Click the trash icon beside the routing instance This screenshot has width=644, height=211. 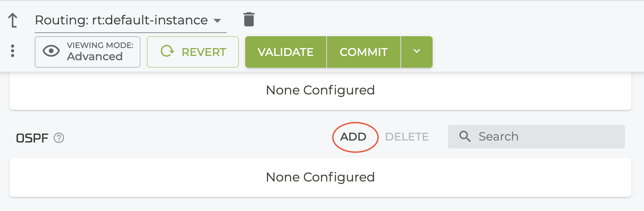point(249,19)
